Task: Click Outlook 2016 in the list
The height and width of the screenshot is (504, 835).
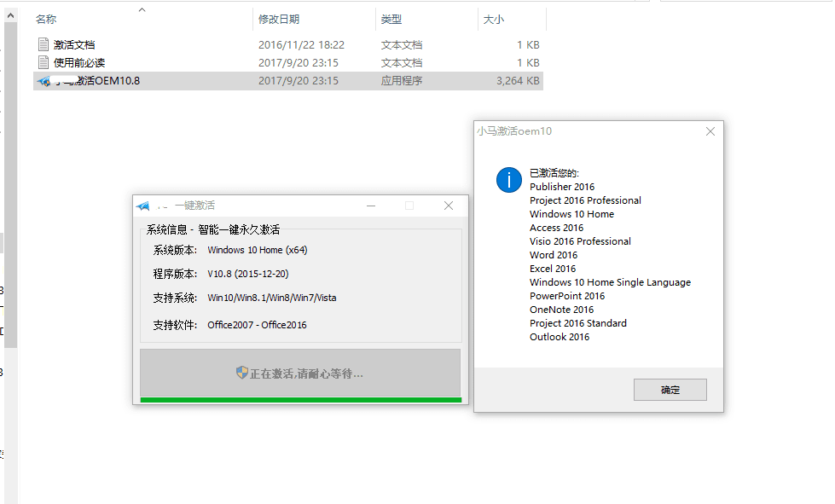Action: (560, 337)
